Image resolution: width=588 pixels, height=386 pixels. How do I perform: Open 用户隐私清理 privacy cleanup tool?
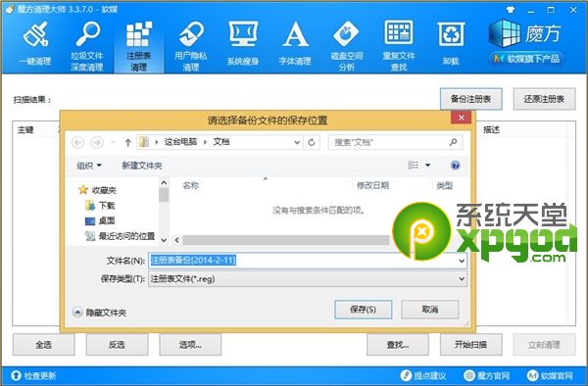(191, 45)
